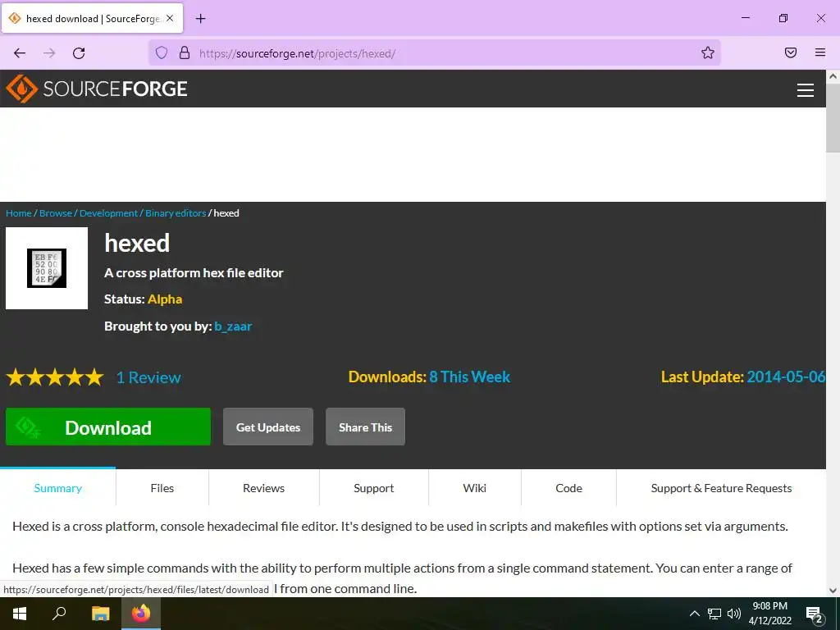
Task: Open a new tab with plus icon
Action: [x=200, y=19]
